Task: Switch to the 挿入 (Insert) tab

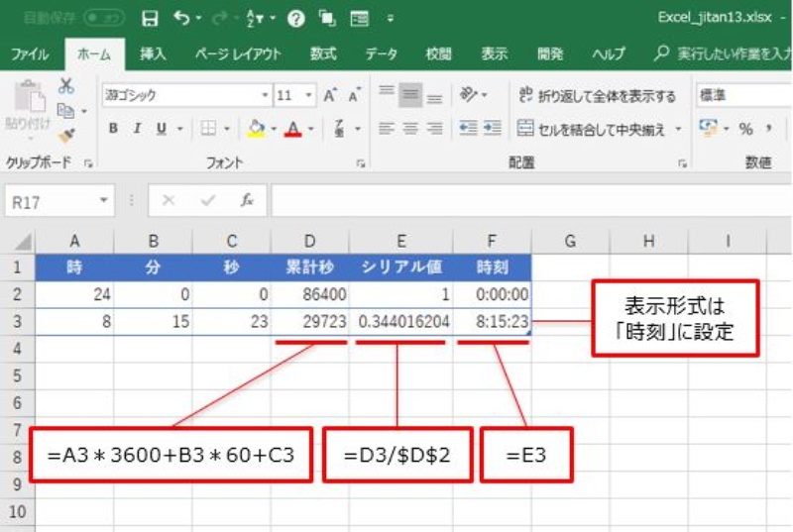Action: pyautogui.click(x=154, y=53)
